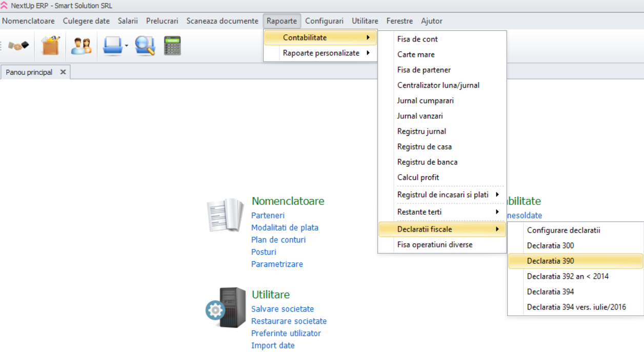Expand Rapoarte personalizate submenu
Image resolution: width=644 pixels, height=352 pixels.
coord(321,53)
